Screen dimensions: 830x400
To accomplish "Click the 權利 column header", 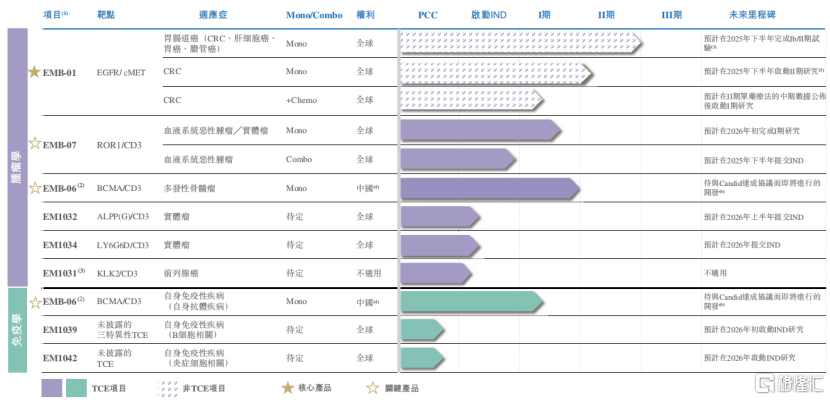I will click(365, 15).
